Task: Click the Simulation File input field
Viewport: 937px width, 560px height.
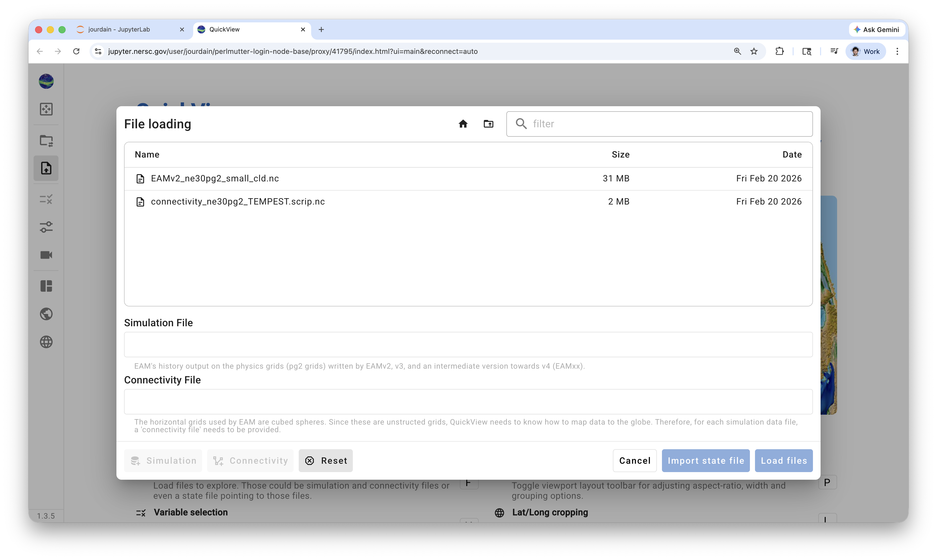Action: coord(468,345)
